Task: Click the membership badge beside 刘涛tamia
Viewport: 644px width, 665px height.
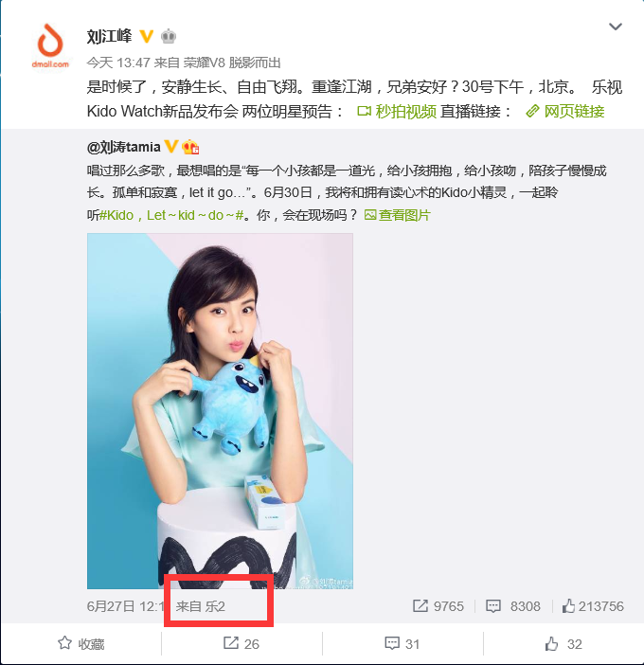Action: click(190, 147)
